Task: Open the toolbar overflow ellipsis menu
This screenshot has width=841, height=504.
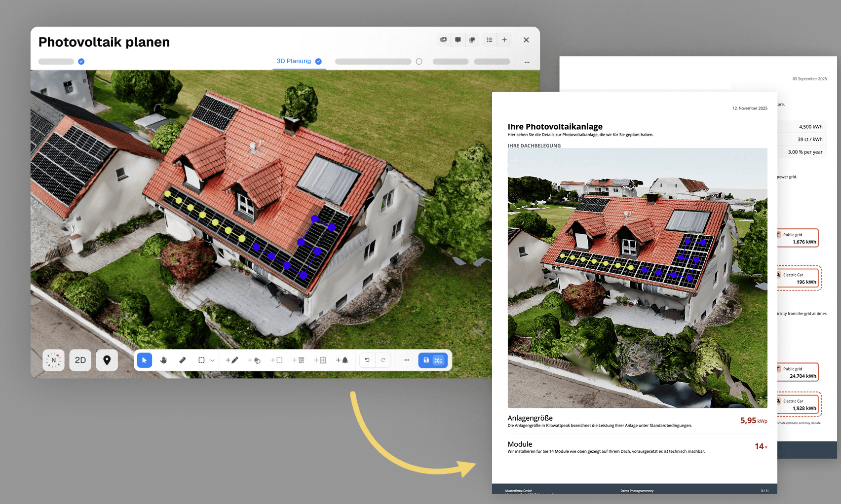Action: coord(407,360)
